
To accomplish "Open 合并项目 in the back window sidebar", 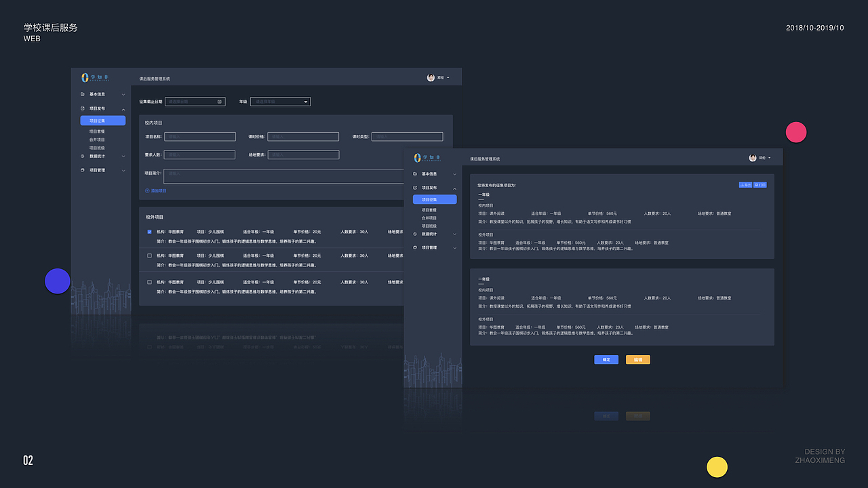I will pos(97,140).
